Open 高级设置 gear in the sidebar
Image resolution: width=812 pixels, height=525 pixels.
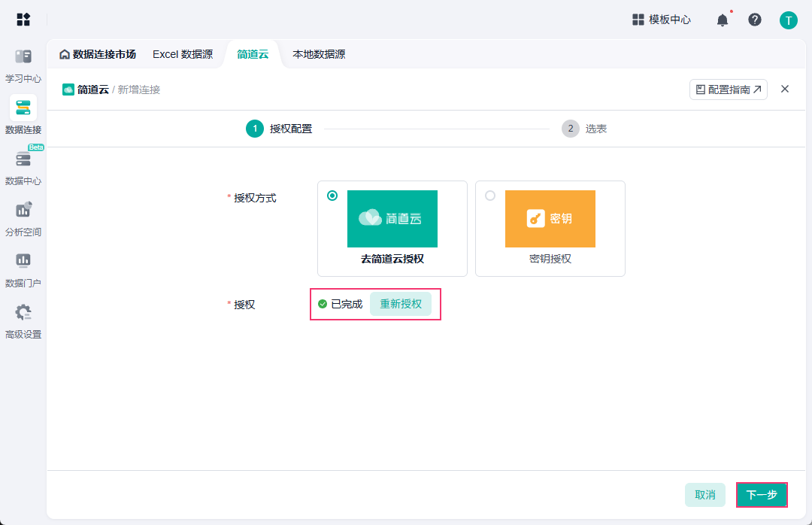(23, 321)
